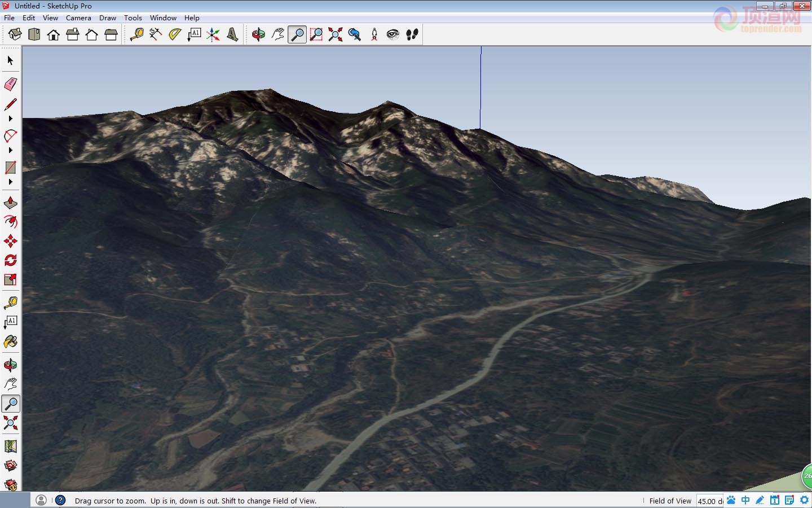
Task: Toggle the Chinese input mode indicator
Action: click(745, 500)
